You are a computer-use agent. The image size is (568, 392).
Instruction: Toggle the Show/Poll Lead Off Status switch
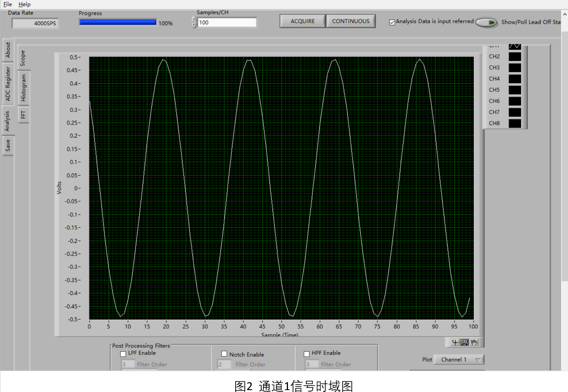click(x=486, y=22)
